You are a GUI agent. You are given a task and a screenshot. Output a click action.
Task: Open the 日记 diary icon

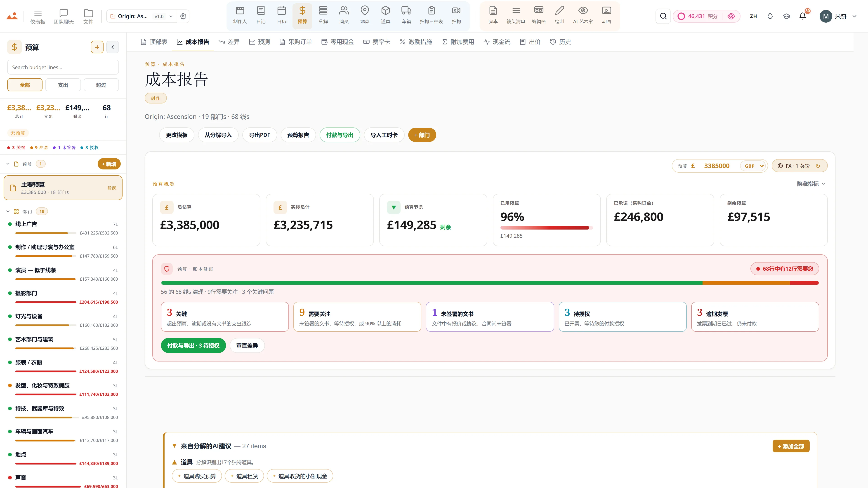click(x=261, y=16)
